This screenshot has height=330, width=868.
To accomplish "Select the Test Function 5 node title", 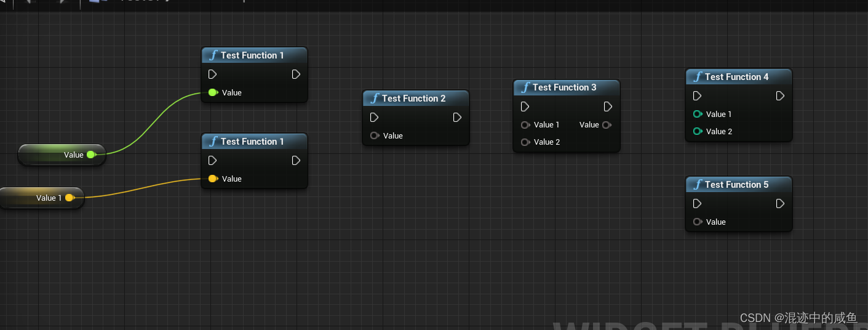I will point(737,185).
